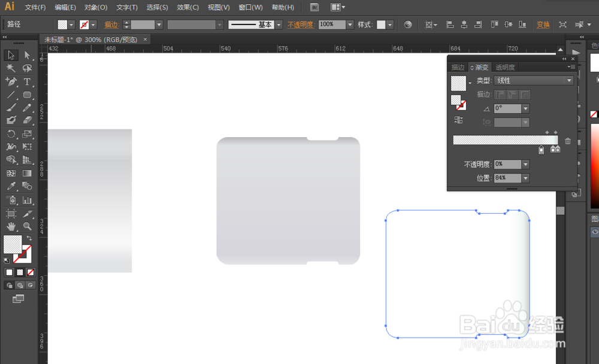This screenshot has width=599, height=364.
Task: Switch to the 透明度 panel tab
Action: (x=505, y=67)
